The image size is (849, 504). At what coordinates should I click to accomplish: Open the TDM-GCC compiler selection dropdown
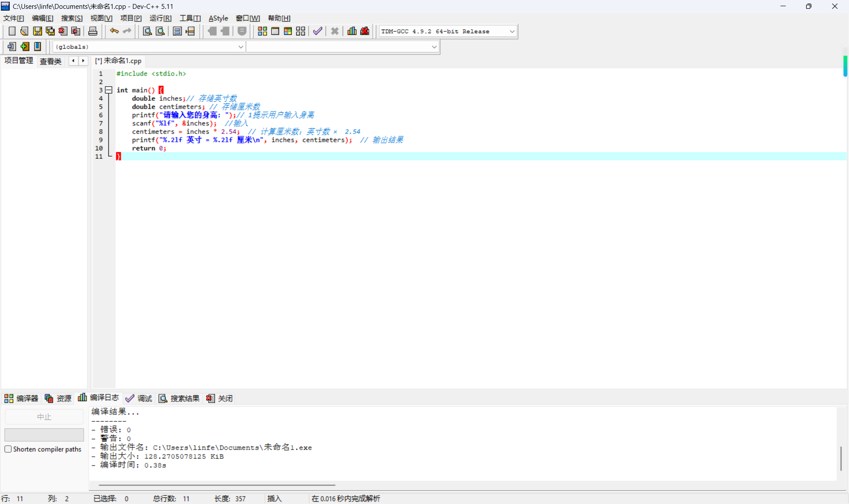(x=512, y=31)
